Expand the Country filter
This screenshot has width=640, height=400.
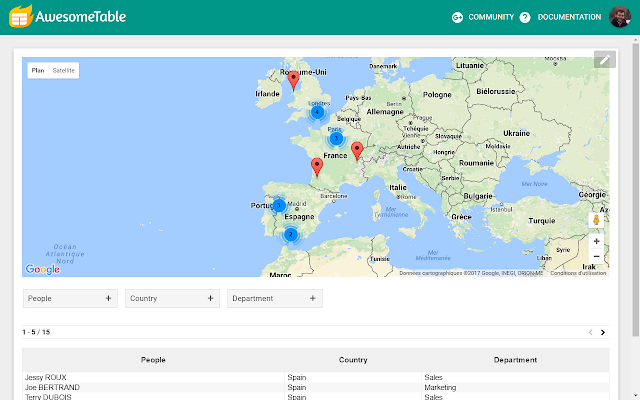click(172, 298)
